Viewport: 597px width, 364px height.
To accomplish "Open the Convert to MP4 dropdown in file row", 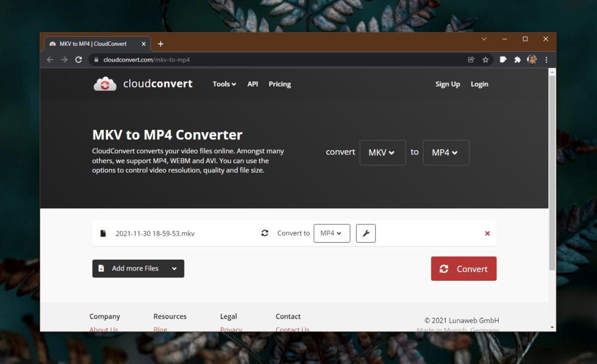I will [332, 233].
